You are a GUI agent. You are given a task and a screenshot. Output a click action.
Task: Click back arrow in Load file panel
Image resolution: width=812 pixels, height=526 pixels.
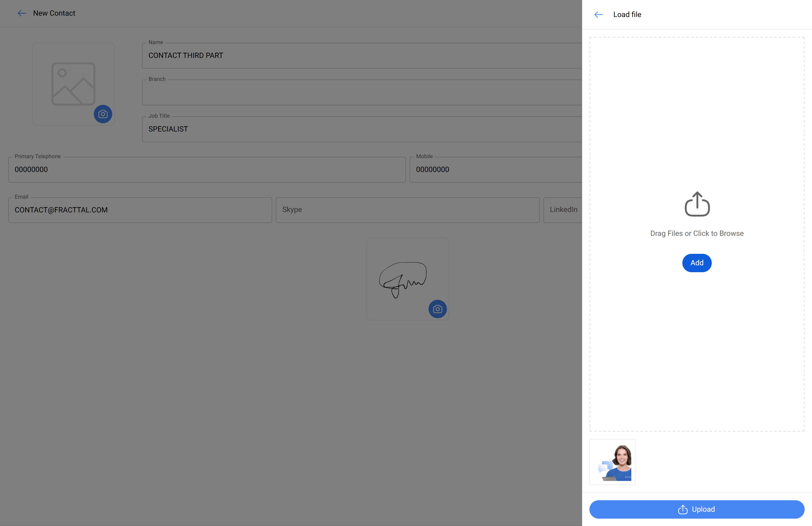[x=598, y=15]
